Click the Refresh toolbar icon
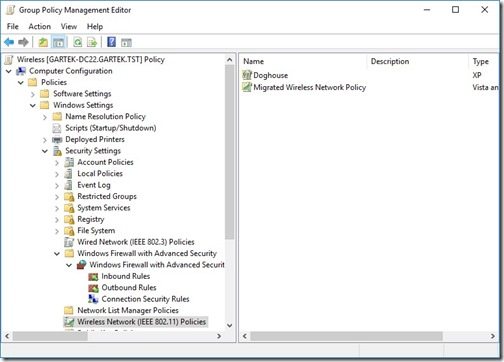 (x=78, y=42)
